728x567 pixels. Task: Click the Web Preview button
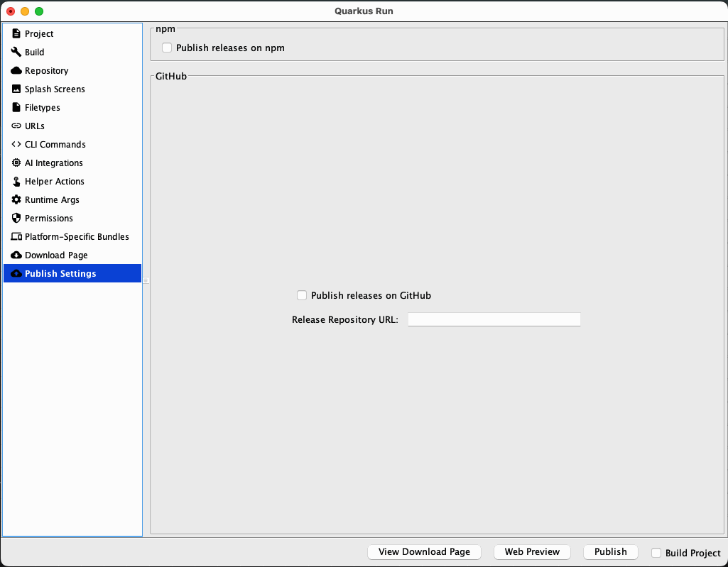tap(532, 551)
